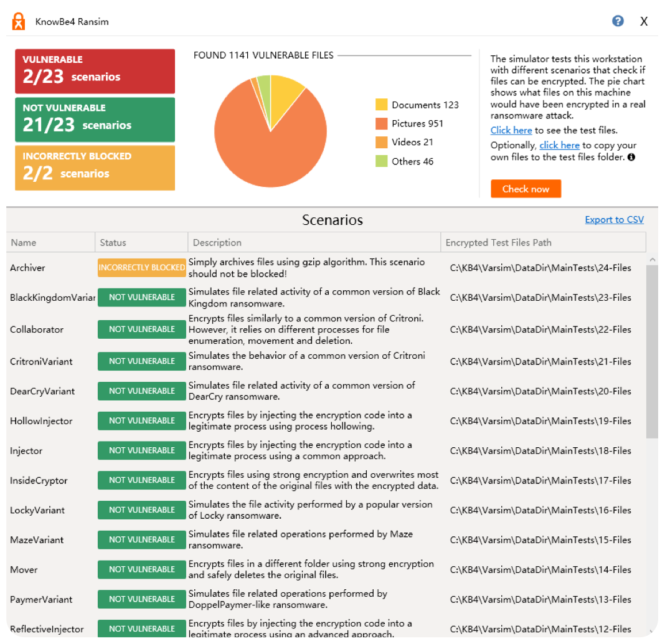This screenshot has width=665, height=644.
Task: Click path ending in 24-Files
Action: click(x=540, y=268)
